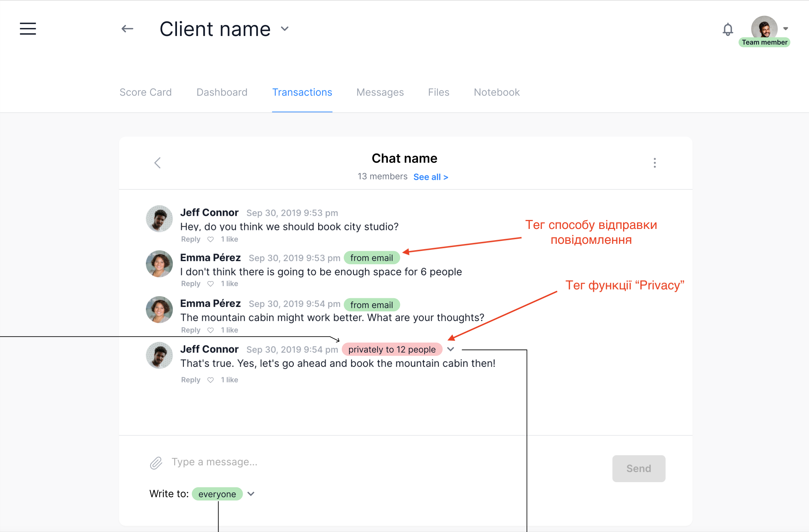Click the paperclip attachment icon
Screen dimensions: 809x532
pyautogui.click(x=156, y=463)
